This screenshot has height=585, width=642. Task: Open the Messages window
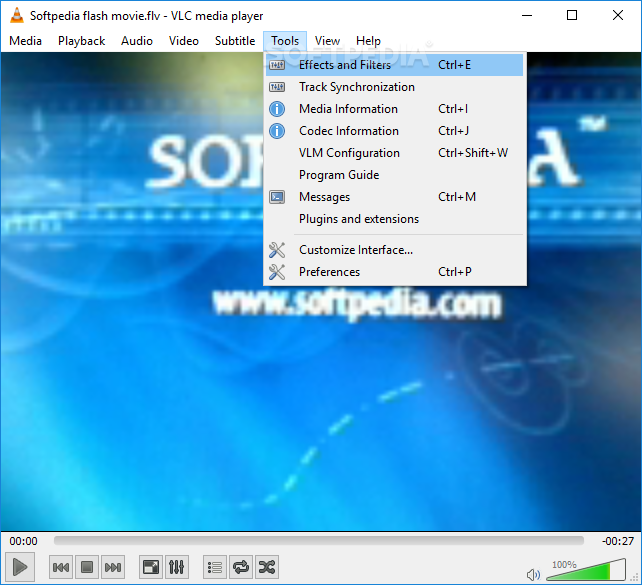(x=394, y=197)
